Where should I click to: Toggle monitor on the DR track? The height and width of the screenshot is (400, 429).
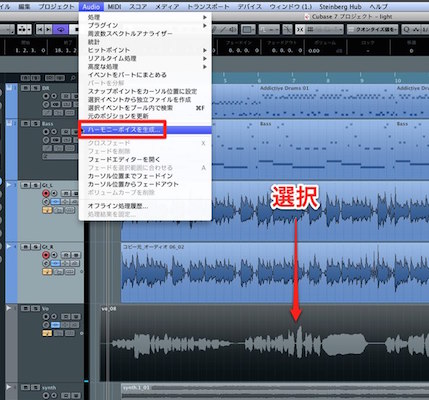click(54, 96)
